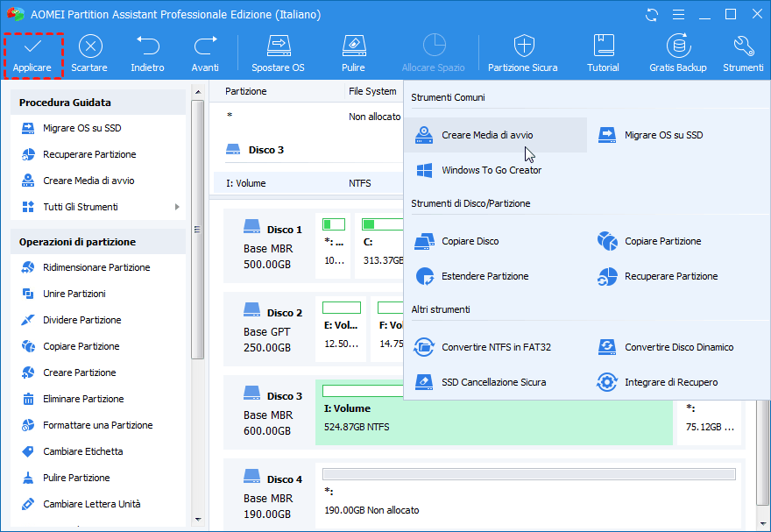The image size is (771, 532).
Task: Open Partizione Sicura from the toolbar
Action: click(x=522, y=53)
